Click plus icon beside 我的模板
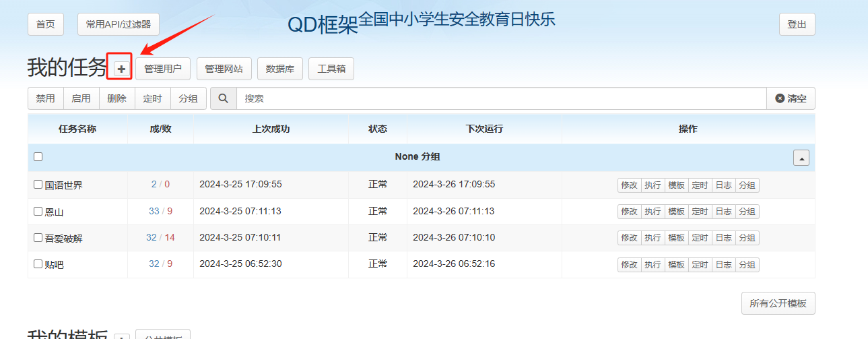The height and width of the screenshot is (339, 868). [x=121, y=336]
